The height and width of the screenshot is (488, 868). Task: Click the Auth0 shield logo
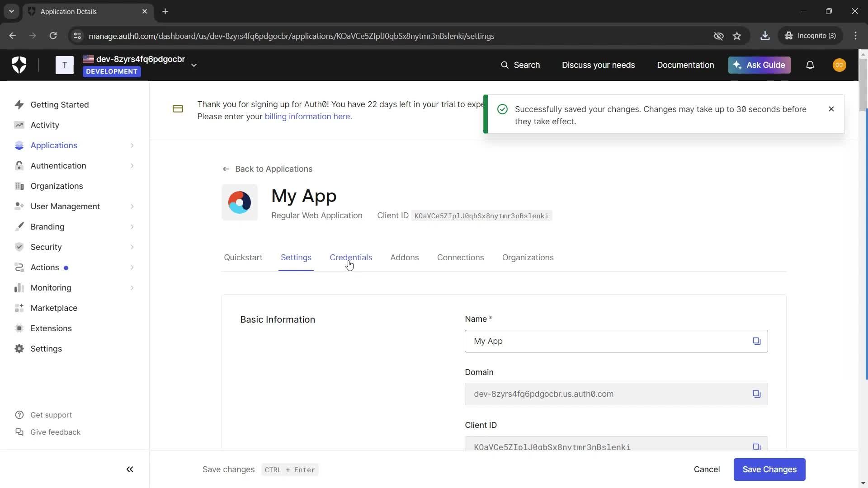(x=19, y=65)
